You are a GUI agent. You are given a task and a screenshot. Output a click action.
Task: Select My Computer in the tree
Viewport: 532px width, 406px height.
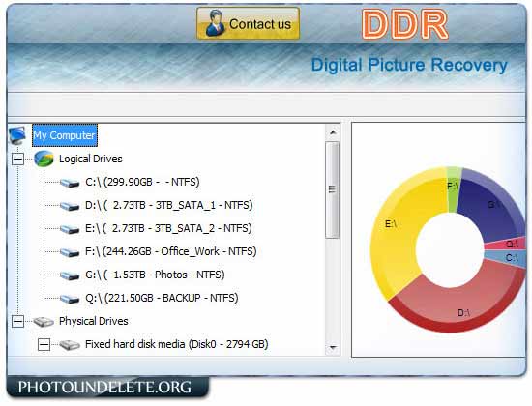[x=65, y=135]
